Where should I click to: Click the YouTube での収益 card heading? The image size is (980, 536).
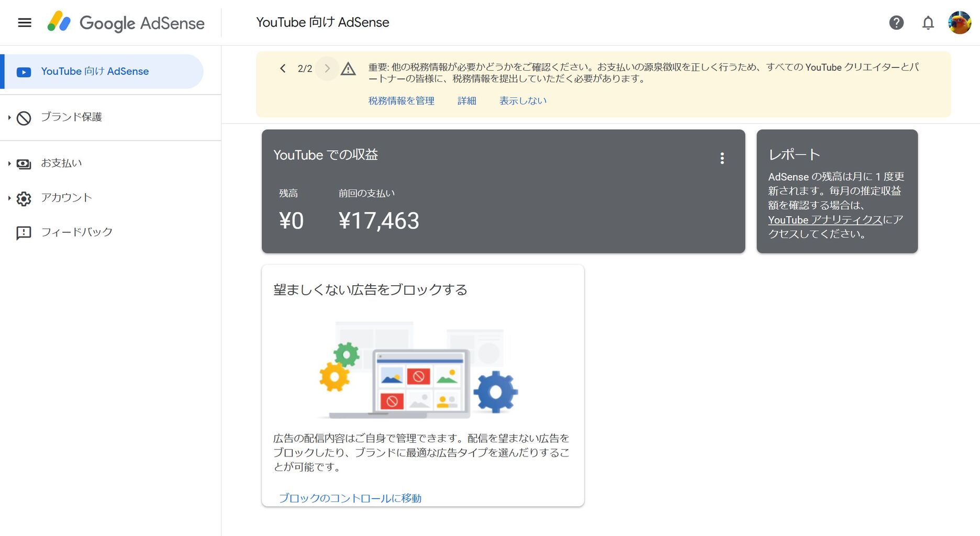click(x=326, y=154)
